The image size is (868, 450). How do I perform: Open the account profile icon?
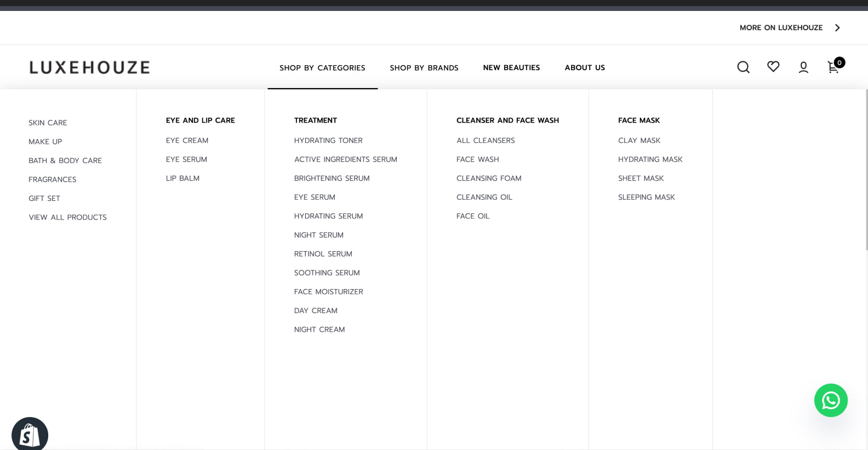[x=803, y=67]
